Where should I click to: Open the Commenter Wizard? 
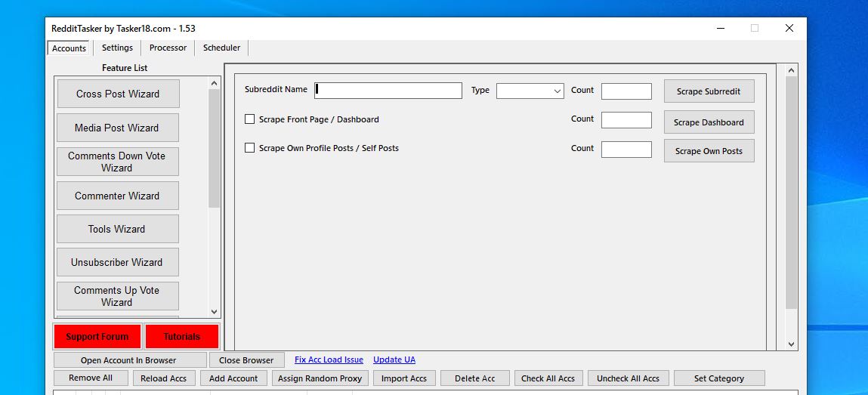click(x=117, y=196)
